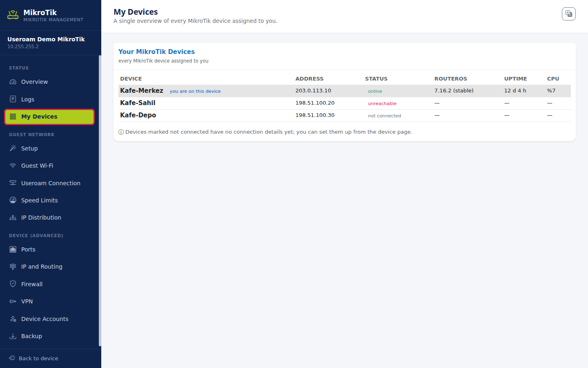Image resolution: width=588 pixels, height=368 pixels.
Task: Open the Device Accounts page
Action: [x=49, y=319]
